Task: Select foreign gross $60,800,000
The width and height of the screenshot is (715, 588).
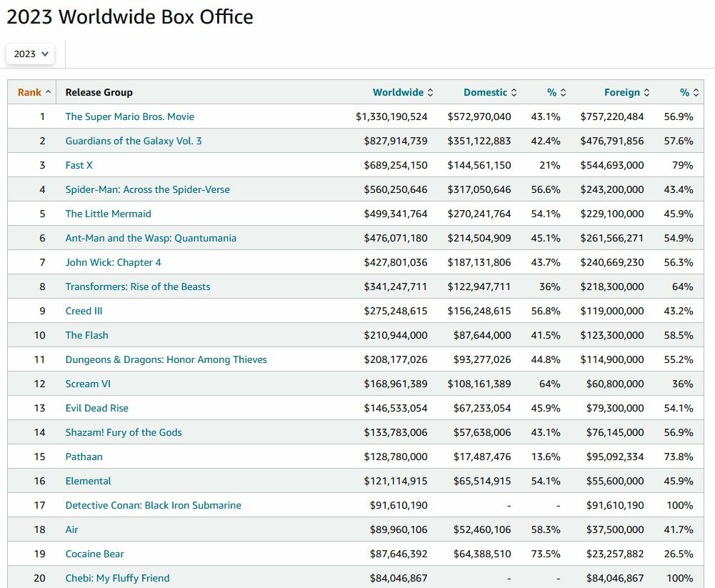Action: [x=615, y=384]
